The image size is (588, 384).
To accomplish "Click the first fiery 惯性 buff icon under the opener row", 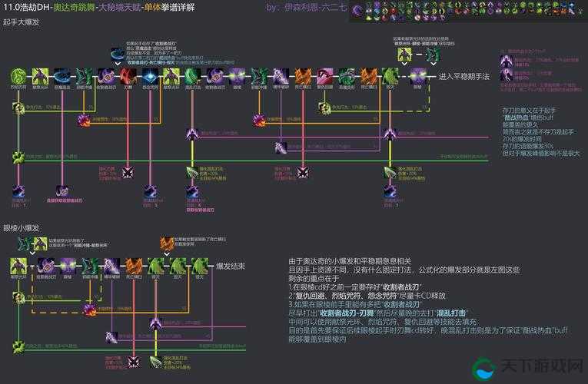I will point(83,121).
